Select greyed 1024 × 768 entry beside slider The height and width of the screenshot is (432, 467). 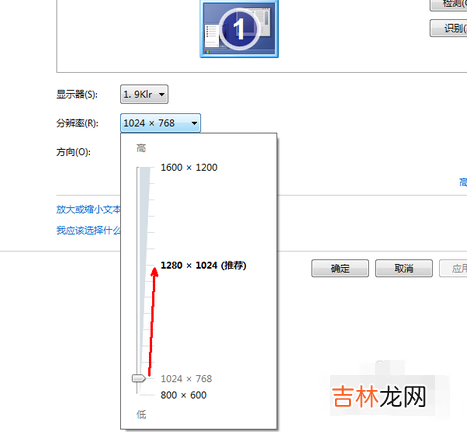186,379
